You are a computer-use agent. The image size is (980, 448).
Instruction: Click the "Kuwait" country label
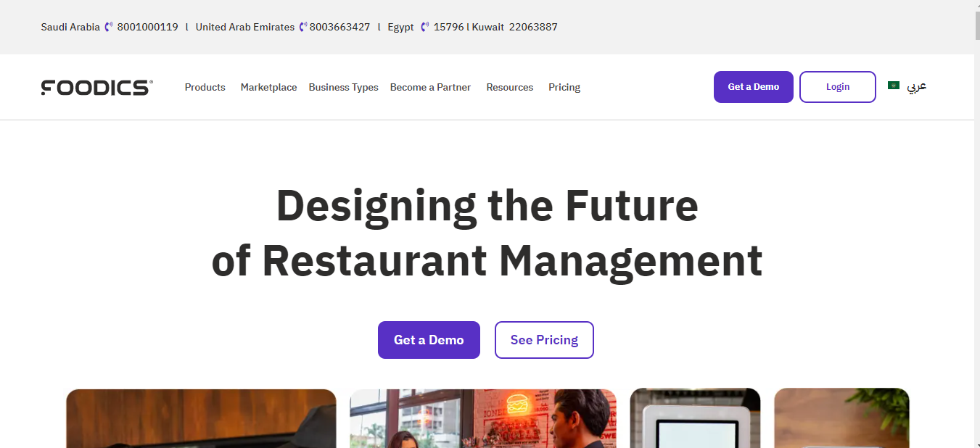(487, 27)
